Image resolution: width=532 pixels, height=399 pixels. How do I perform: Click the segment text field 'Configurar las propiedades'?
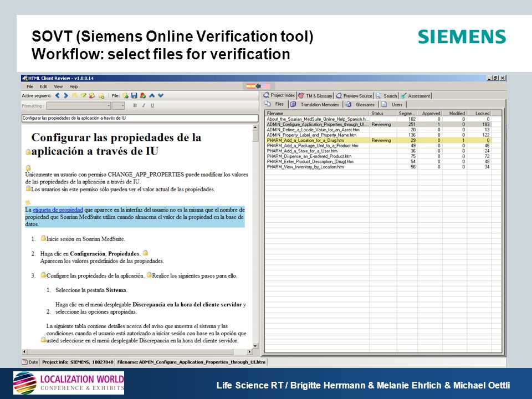140,118
